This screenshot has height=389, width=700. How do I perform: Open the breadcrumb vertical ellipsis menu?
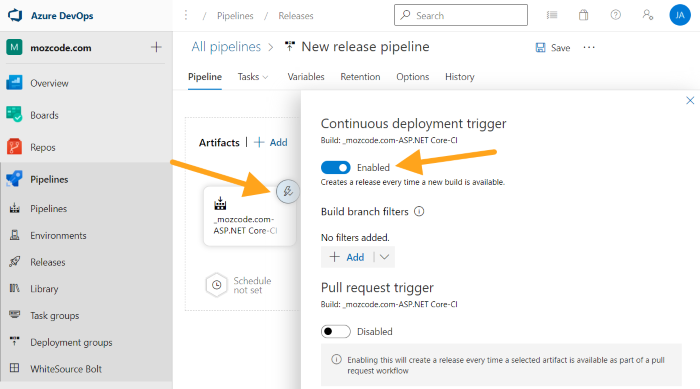pos(186,16)
